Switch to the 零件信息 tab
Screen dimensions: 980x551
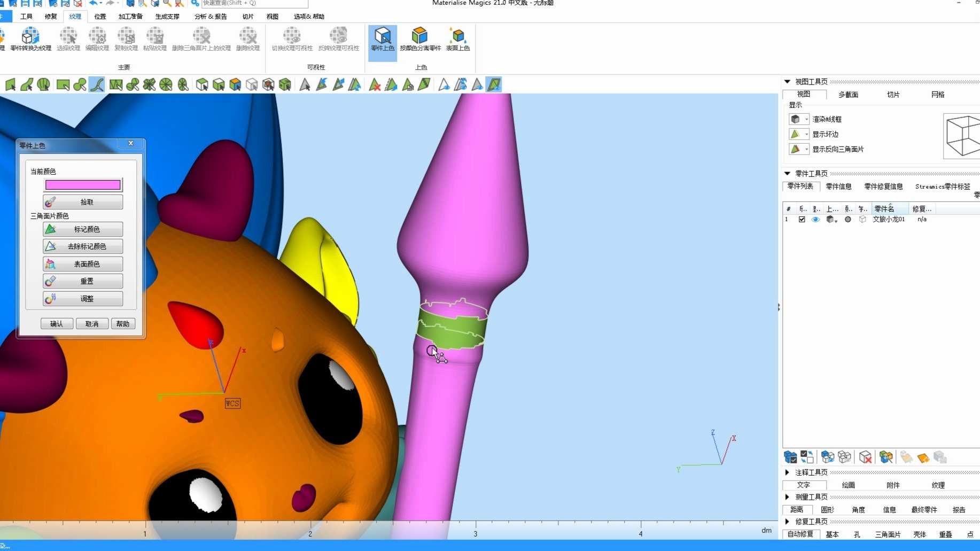[838, 187]
